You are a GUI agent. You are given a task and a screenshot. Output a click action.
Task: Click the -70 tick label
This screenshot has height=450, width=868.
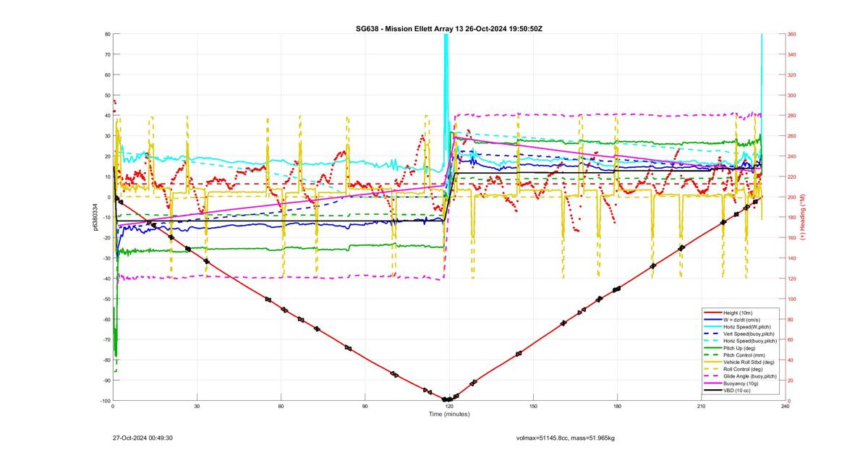pyautogui.click(x=106, y=339)
